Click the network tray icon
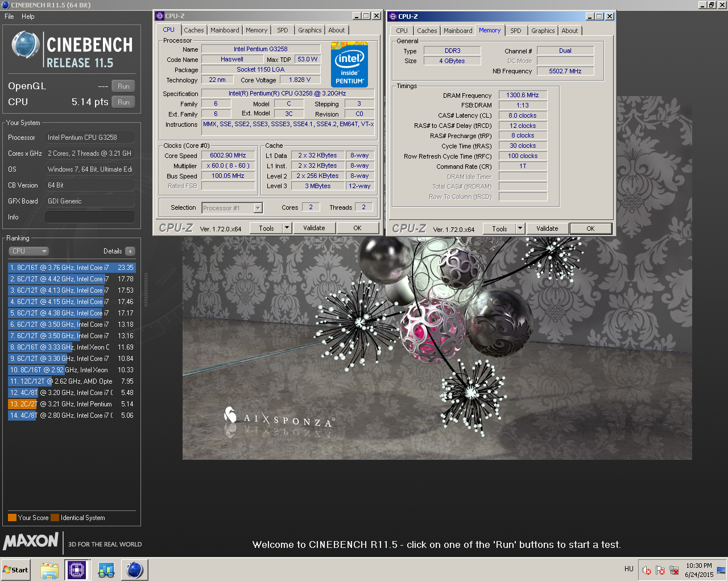Viewport: 728px width, 582px height. click(674, 570)
